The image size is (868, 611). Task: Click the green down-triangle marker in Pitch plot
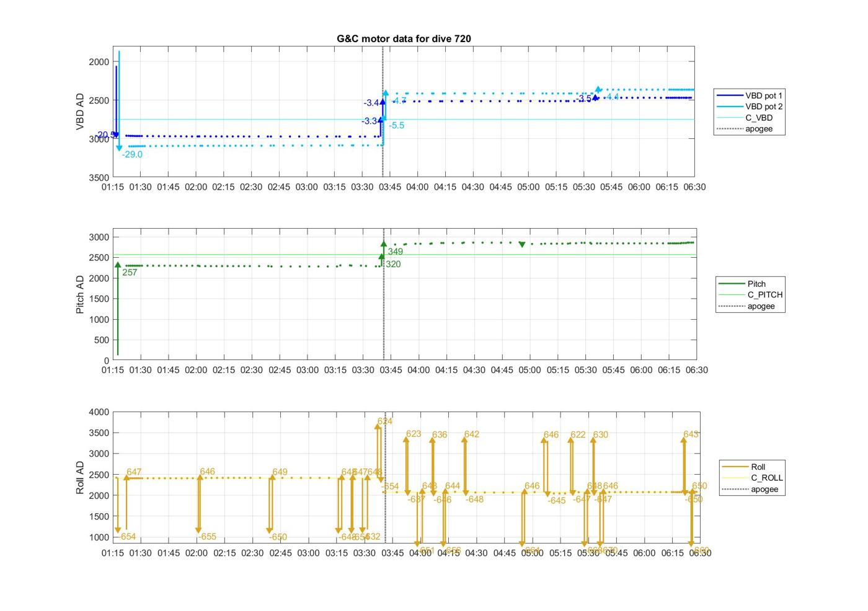[522, 245]
